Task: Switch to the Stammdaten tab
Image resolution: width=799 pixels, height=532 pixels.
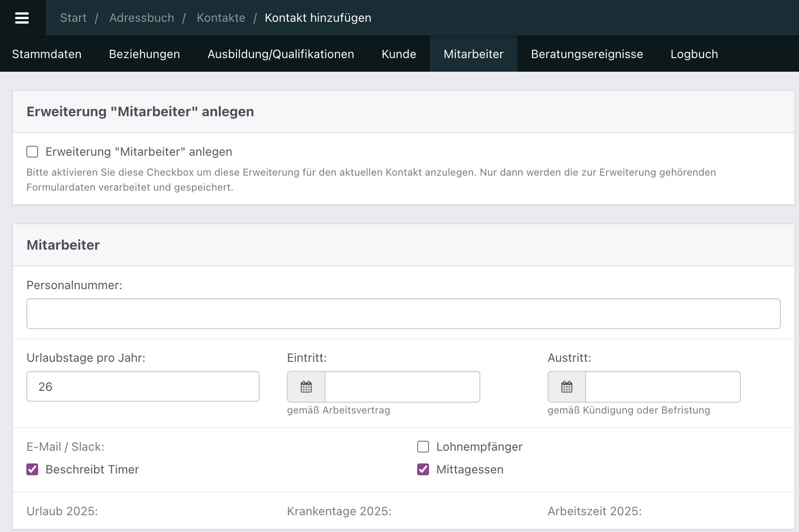Action: pyautogui.click(x=47, y=54)
